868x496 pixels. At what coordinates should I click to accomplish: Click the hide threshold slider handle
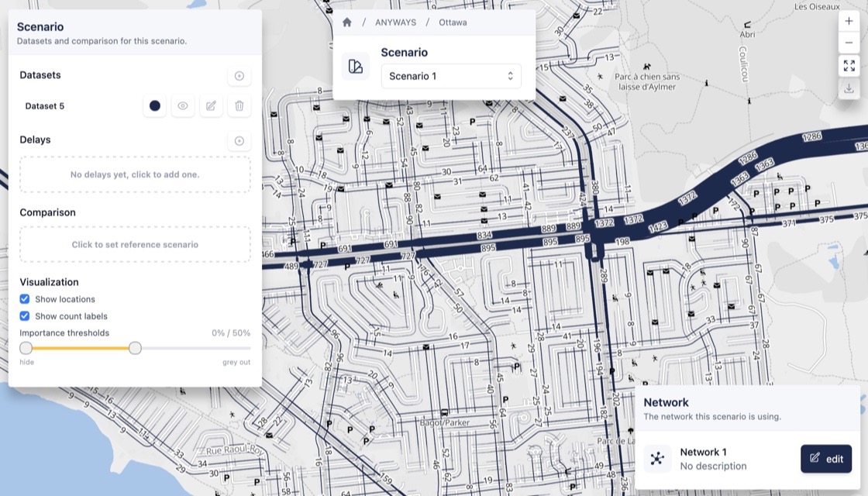[26, 348]
